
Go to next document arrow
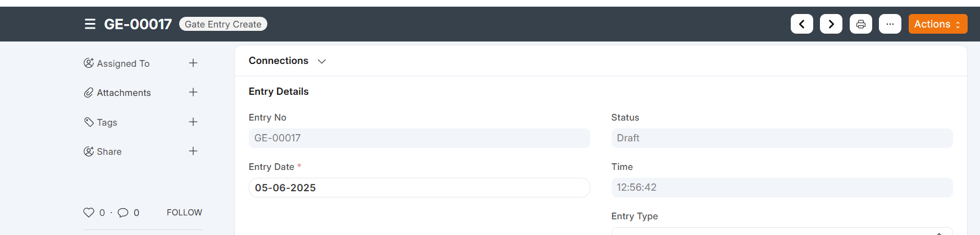tap(831, 24)
